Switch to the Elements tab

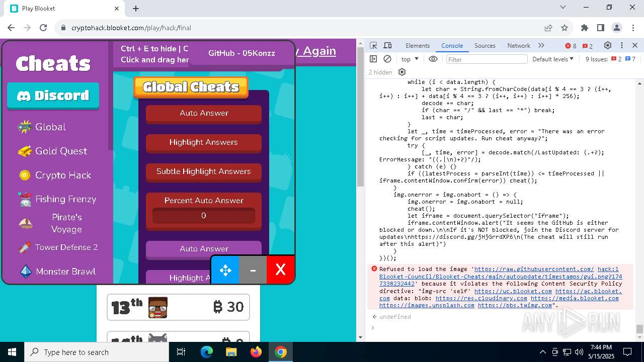coord(418,45)
